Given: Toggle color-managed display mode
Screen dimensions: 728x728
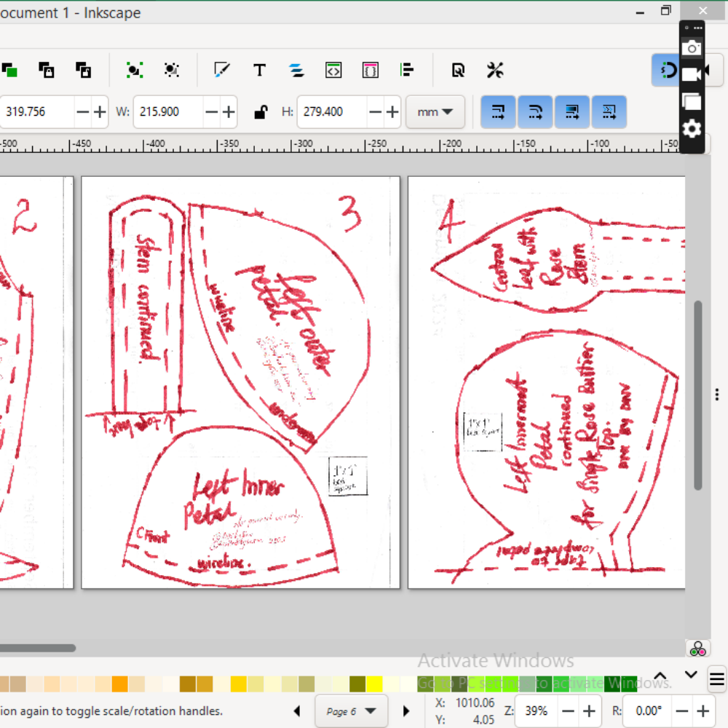Looking at the screenshot, I should [698, 649].
